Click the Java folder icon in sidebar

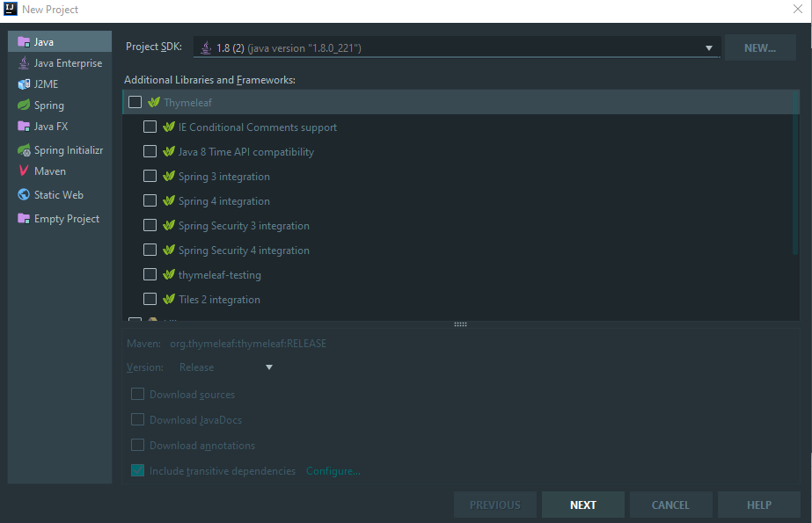point(24,42)
